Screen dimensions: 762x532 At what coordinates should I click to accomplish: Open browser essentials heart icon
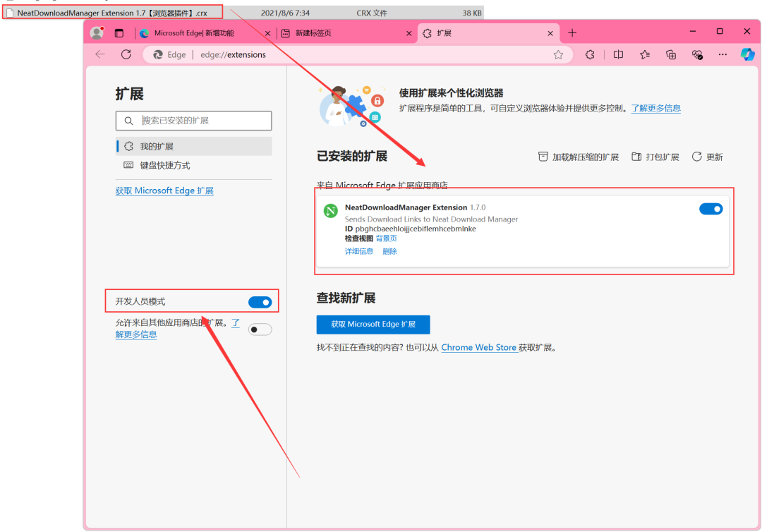coord(697,54)
